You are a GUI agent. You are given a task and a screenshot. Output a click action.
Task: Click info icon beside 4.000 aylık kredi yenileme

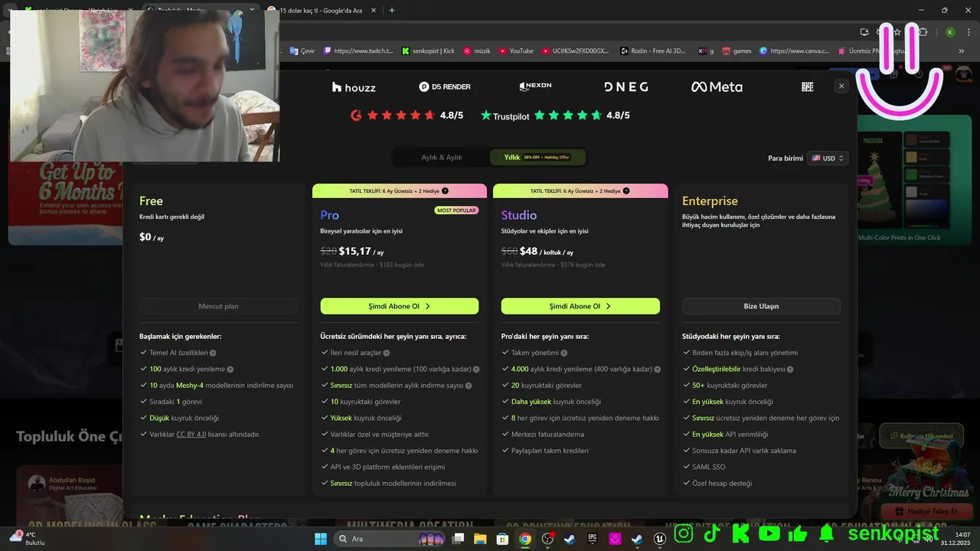click(x=657, y=369)
